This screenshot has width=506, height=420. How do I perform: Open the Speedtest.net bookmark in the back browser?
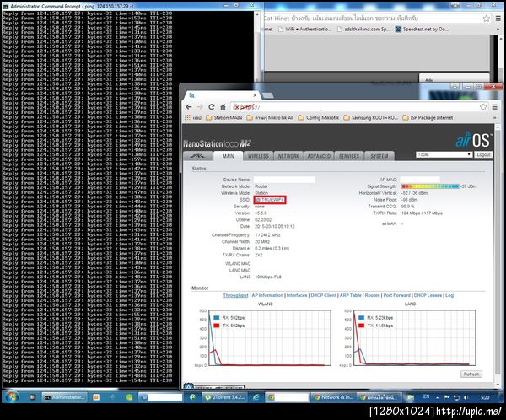tap(423, 29)
